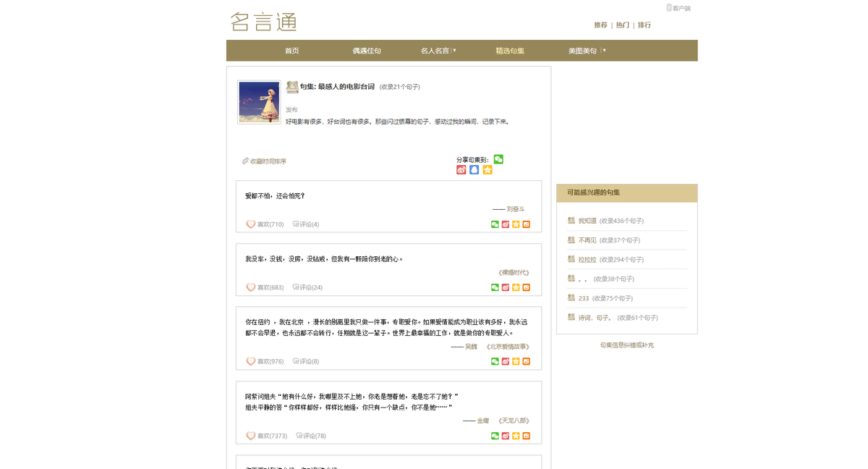Share the collection to Weibo

click(461, 170)
